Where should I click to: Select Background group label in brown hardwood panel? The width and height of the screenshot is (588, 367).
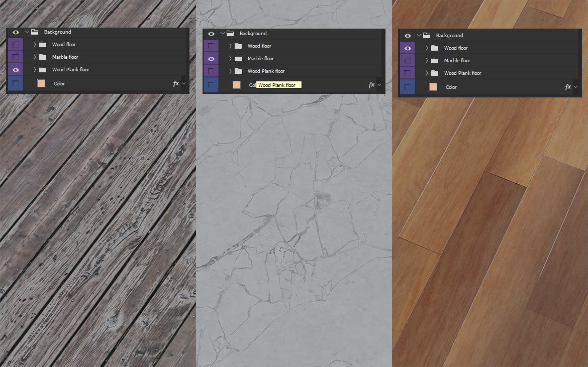449,35
